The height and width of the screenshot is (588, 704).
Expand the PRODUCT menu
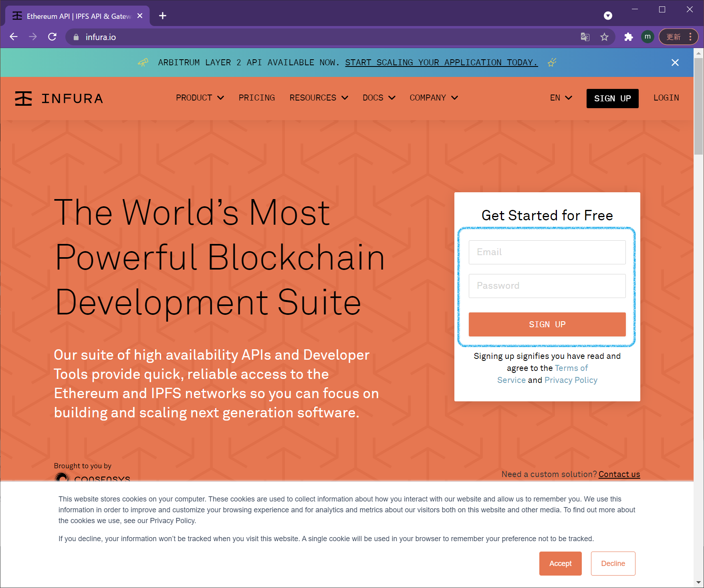click(x=200, y=98)
